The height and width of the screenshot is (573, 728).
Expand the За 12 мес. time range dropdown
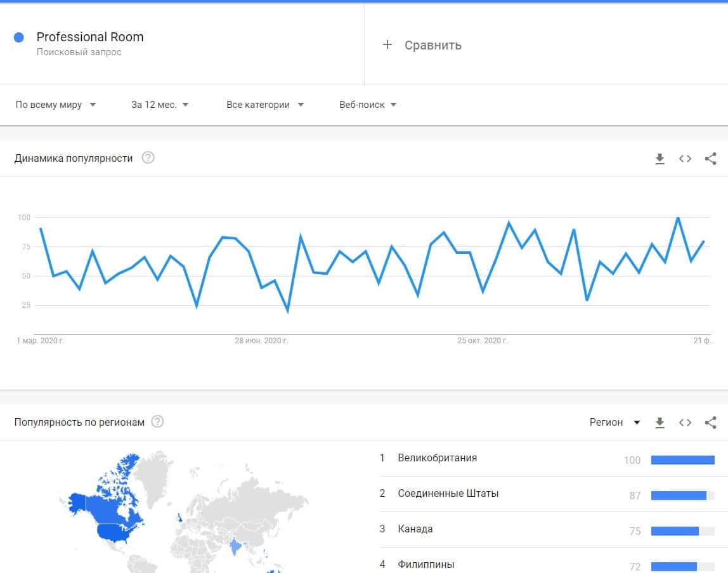pos(160,105)
